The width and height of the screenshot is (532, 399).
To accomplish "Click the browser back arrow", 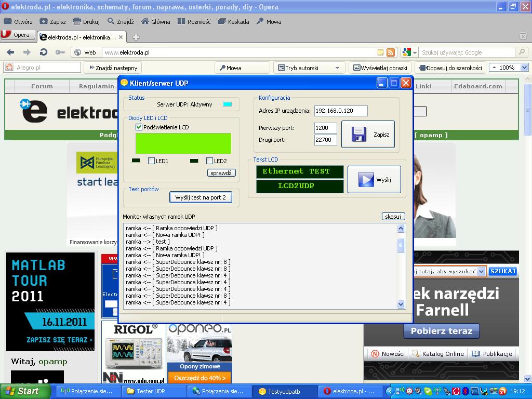I will point(10,52).
